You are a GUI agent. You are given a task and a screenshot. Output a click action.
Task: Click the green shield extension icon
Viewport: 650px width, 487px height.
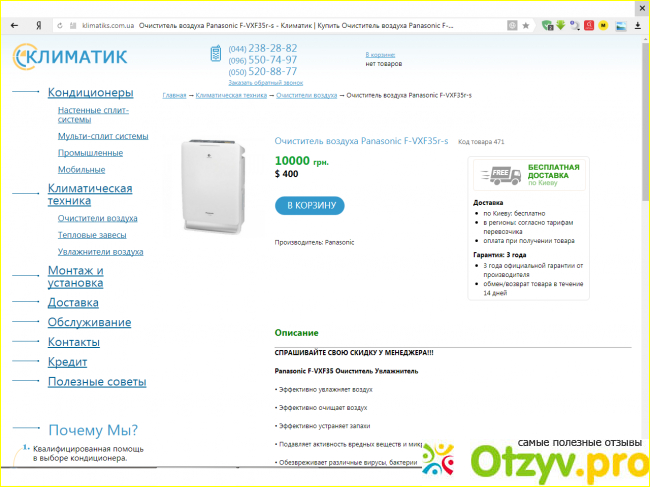click(x=547, y=26)
